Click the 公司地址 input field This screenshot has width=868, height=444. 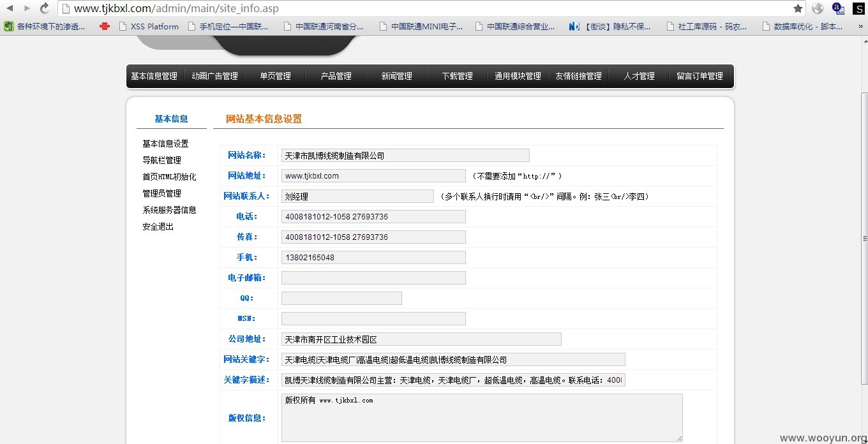(421, 339)
